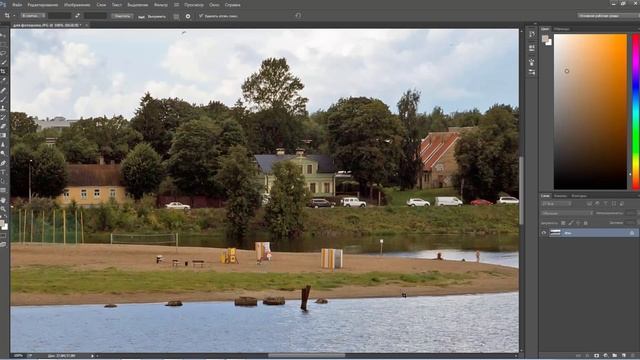Pick a color in the color field
640x360 pixels.
pyautogui.click(x=590, y=112)
